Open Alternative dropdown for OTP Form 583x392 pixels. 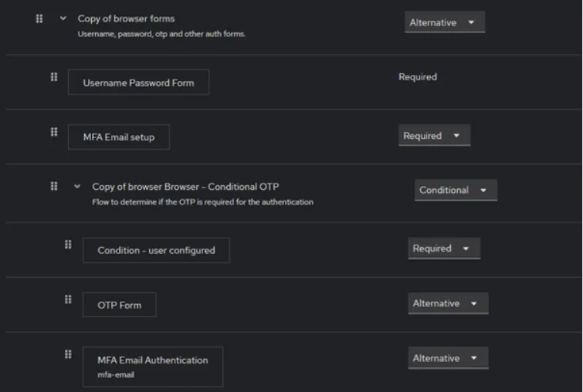(448, 303)
